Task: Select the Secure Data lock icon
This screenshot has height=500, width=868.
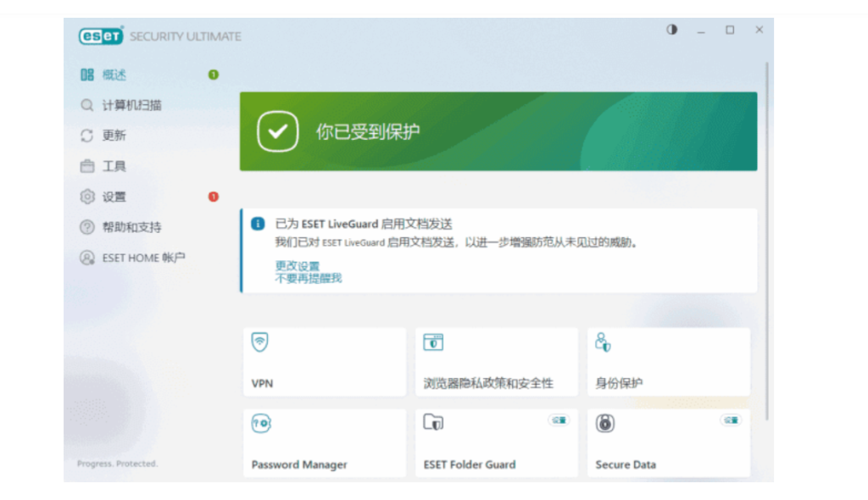Action: [604, 424]
